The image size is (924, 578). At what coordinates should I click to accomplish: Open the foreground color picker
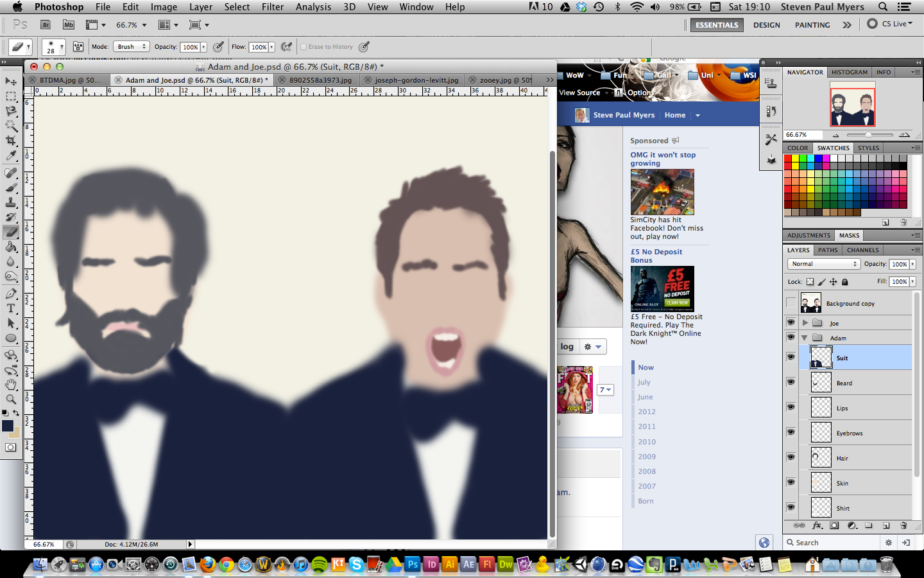tap(8, 426)
